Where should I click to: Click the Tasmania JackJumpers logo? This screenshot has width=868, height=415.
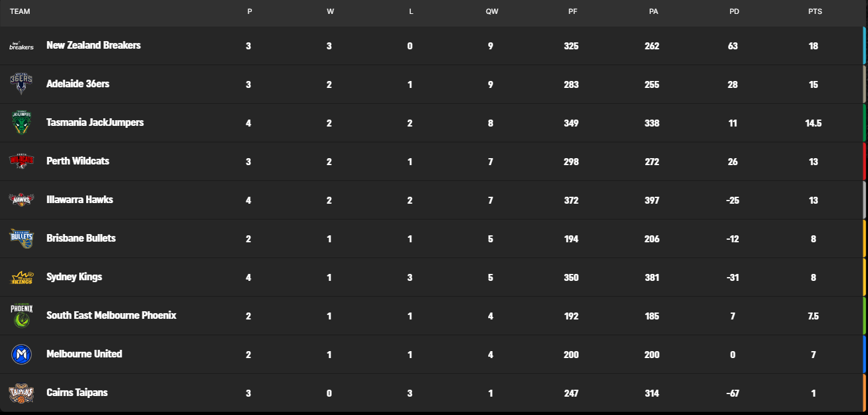click(x=21, y=123)
